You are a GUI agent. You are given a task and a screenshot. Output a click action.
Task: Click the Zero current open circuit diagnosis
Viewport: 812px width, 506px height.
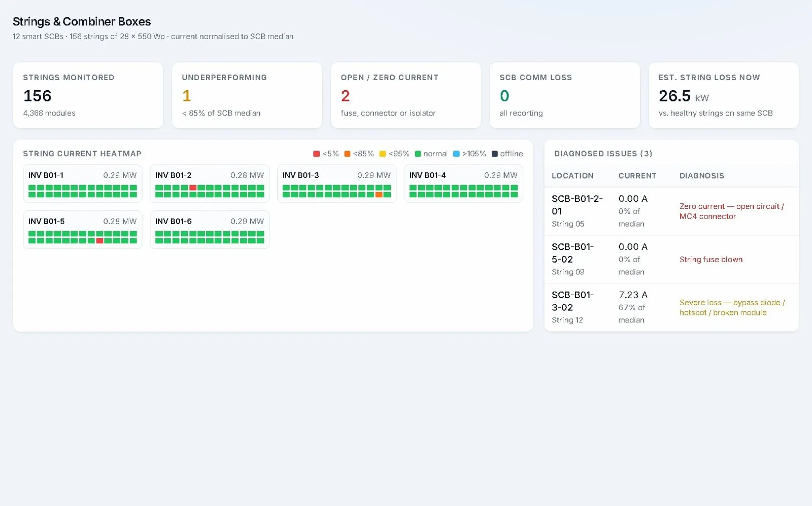(x=732, y=211)
